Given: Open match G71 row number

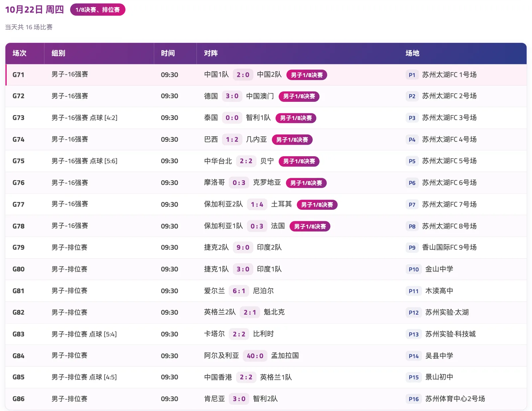Looking at the screenshot, I should coord(18,75).
